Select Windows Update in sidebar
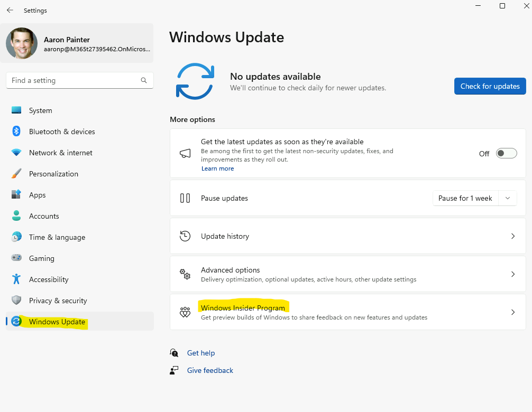532x412 pixels. tap(80, 321)
